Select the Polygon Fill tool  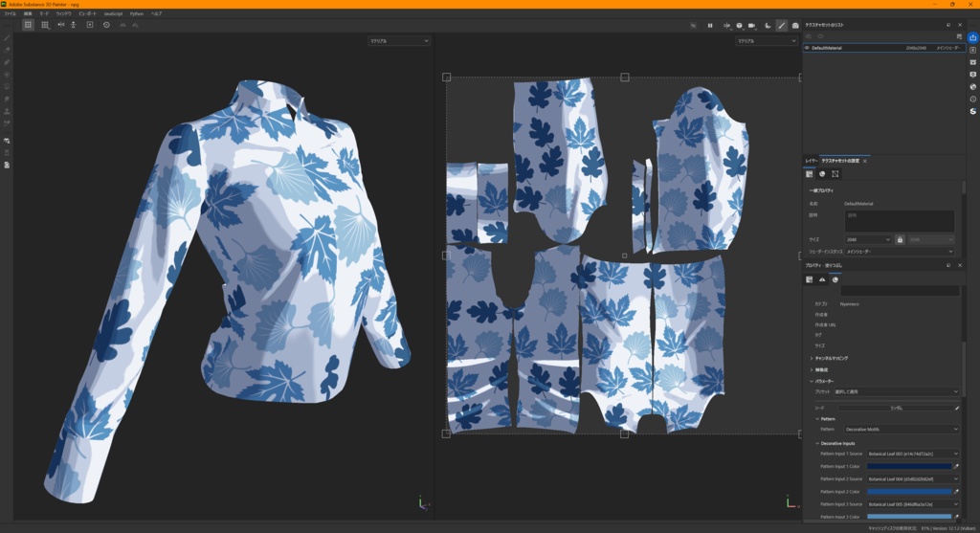(x=7, y=75)
